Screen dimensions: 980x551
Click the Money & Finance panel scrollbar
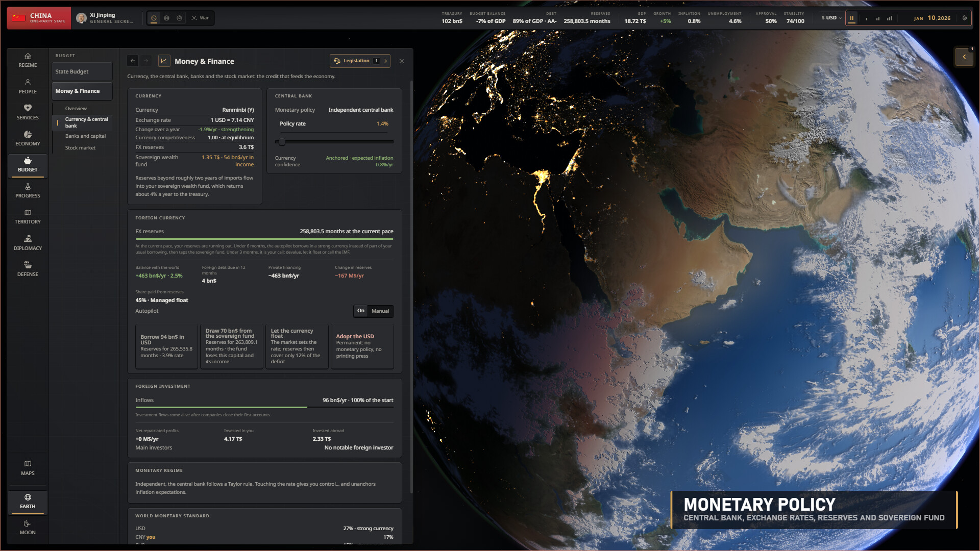pos(411,286)
